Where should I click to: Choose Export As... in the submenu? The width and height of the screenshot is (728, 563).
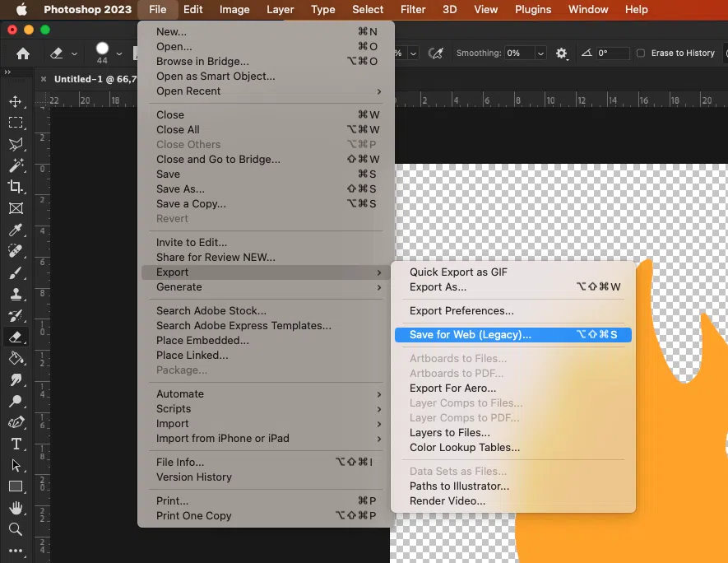coord(513,287)
